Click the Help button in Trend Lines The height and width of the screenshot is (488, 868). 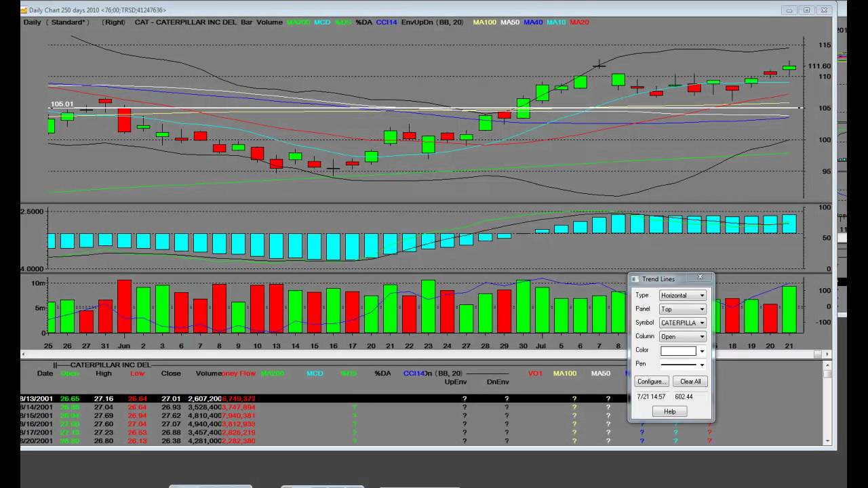pos(669,411)
